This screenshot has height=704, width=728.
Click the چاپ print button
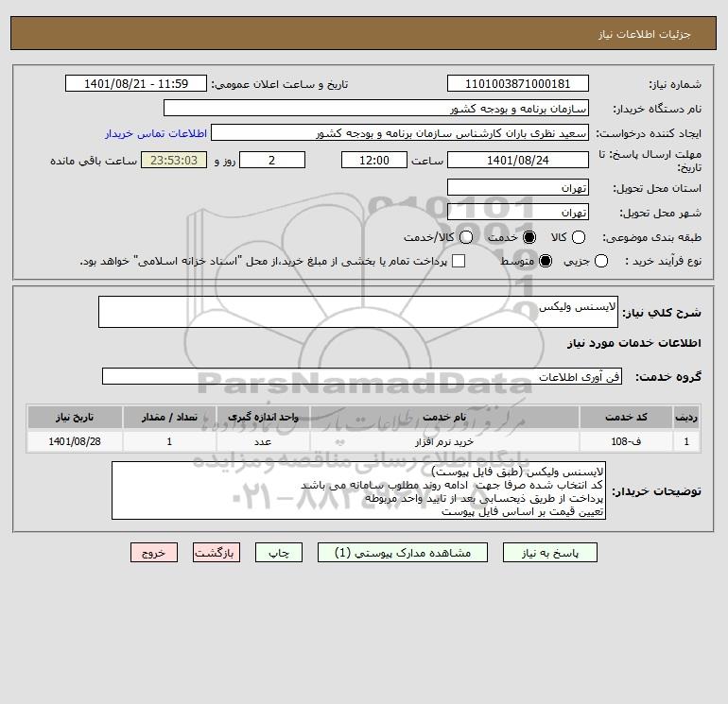pos(279,553)
